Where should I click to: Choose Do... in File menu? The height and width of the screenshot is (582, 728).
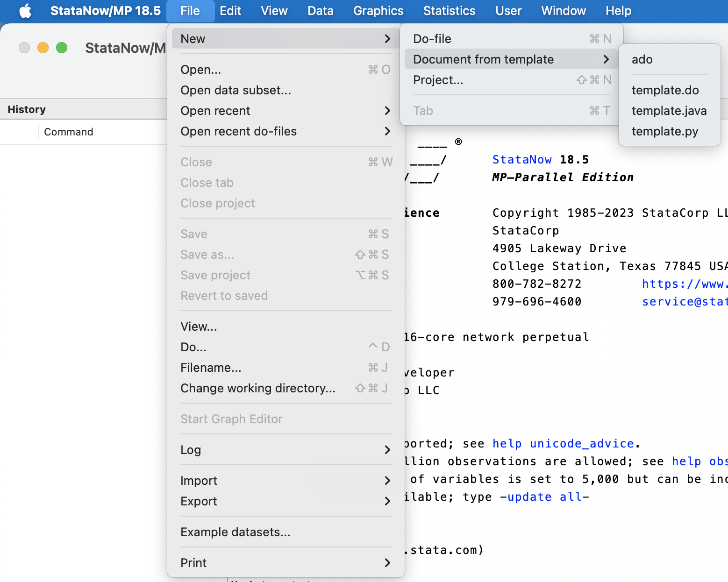pyautogui.click(x=285, y=347)
